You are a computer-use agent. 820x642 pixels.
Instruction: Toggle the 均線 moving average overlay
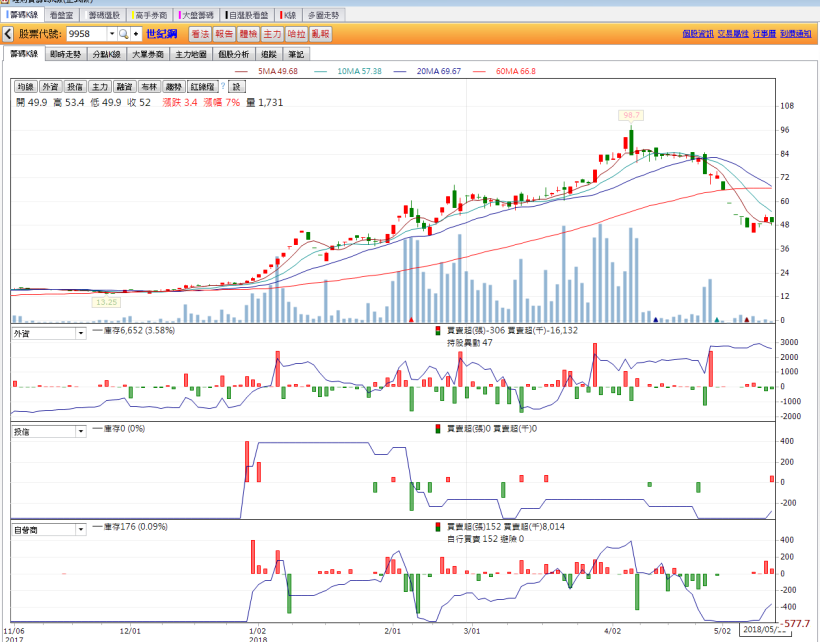tap(25, 87)
